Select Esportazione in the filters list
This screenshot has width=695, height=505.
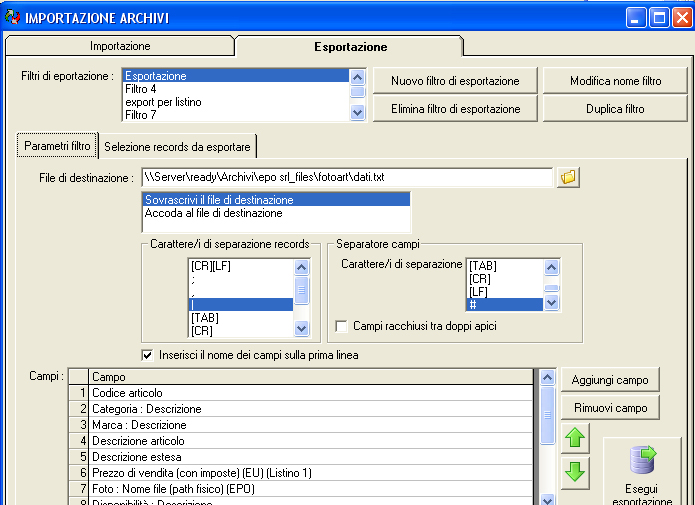pos(236,76)
